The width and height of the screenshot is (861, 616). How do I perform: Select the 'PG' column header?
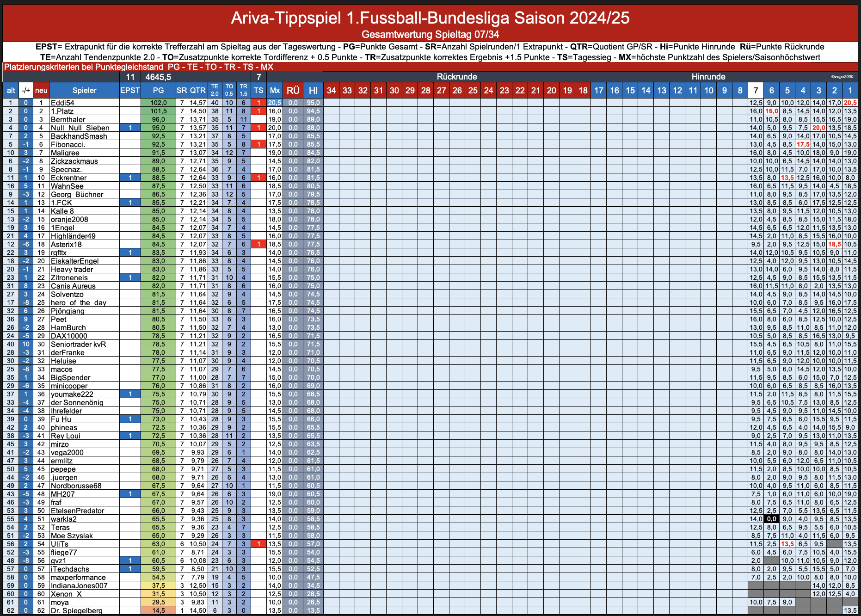pos(158,90)
